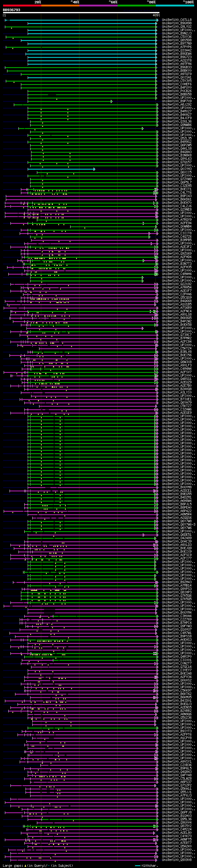Select the UniRef100_C3ZEM5 label

[x=177, y=186]
